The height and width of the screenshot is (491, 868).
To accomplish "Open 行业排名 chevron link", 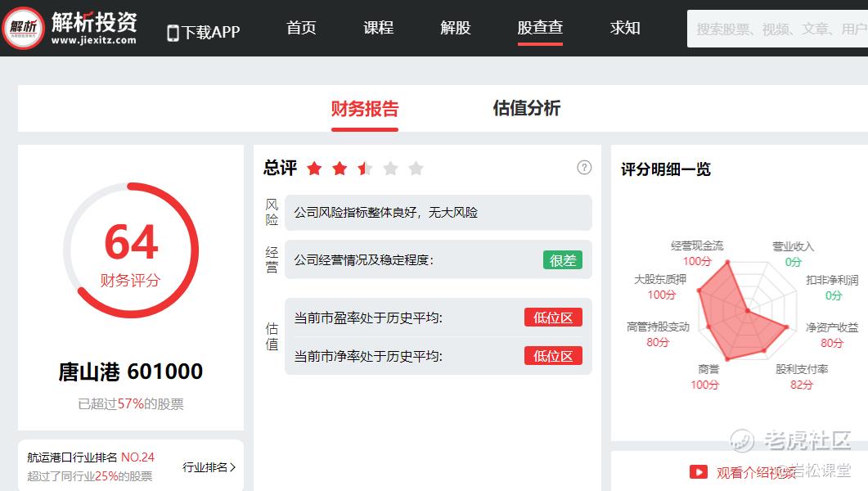I will point(209,467).
